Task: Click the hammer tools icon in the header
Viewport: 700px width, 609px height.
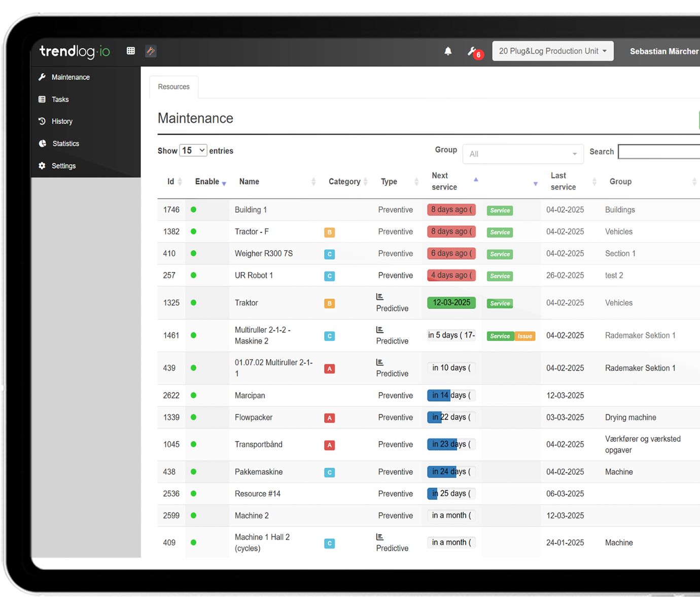Action: [151, 51]
